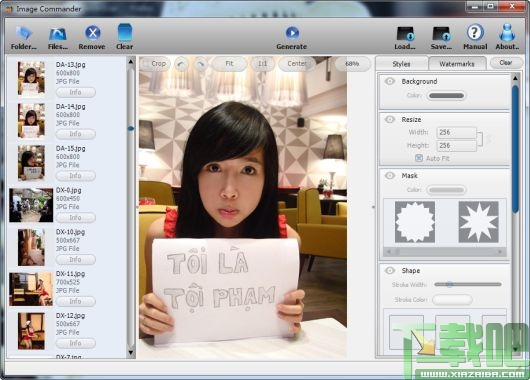Viewport: 530px width, 380px height.
Task: Click the Center button in preview
Action: pos(296,64)
